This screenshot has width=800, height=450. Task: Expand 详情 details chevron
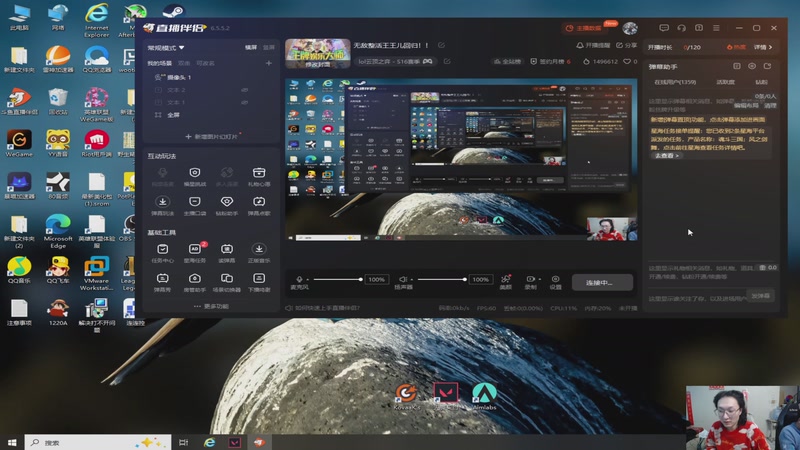coord(763,47)
